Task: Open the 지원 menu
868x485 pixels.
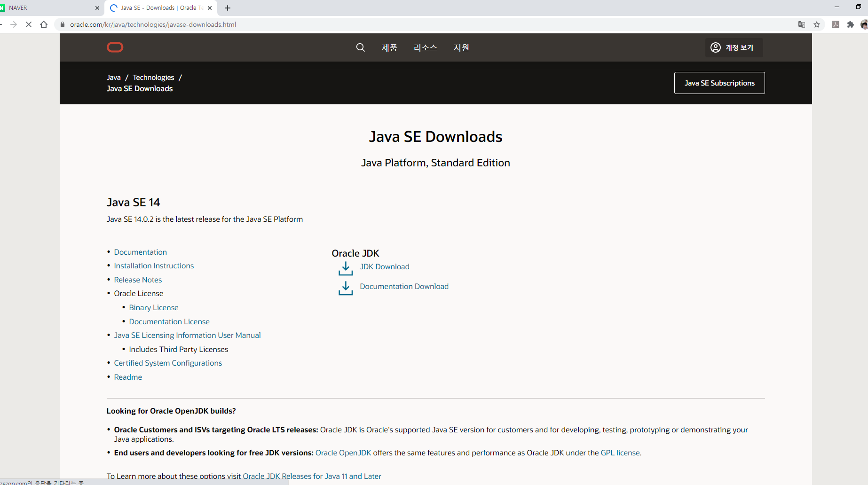Action: pyautogui.click(x=461, y=47)
